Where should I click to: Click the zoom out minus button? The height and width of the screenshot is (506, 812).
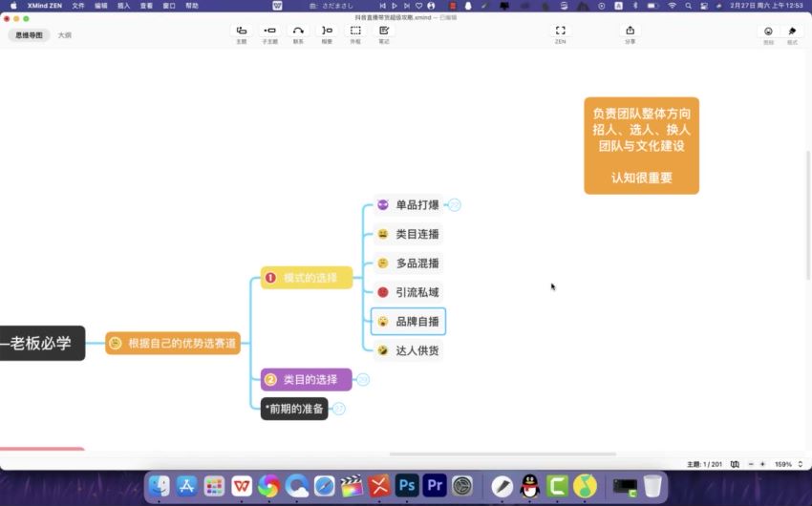coord(751,464)
